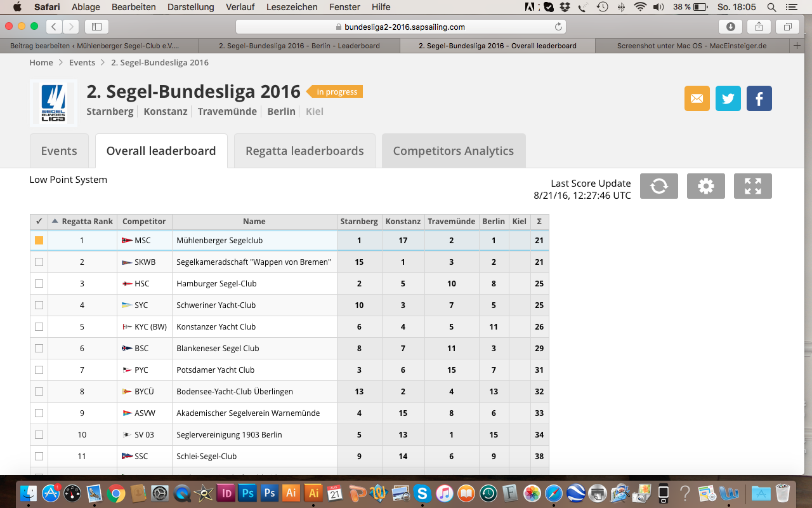The height and width of the screenshot is (508, 812).
Task: Open the Safari downloads icon
Action: point(731,27)
